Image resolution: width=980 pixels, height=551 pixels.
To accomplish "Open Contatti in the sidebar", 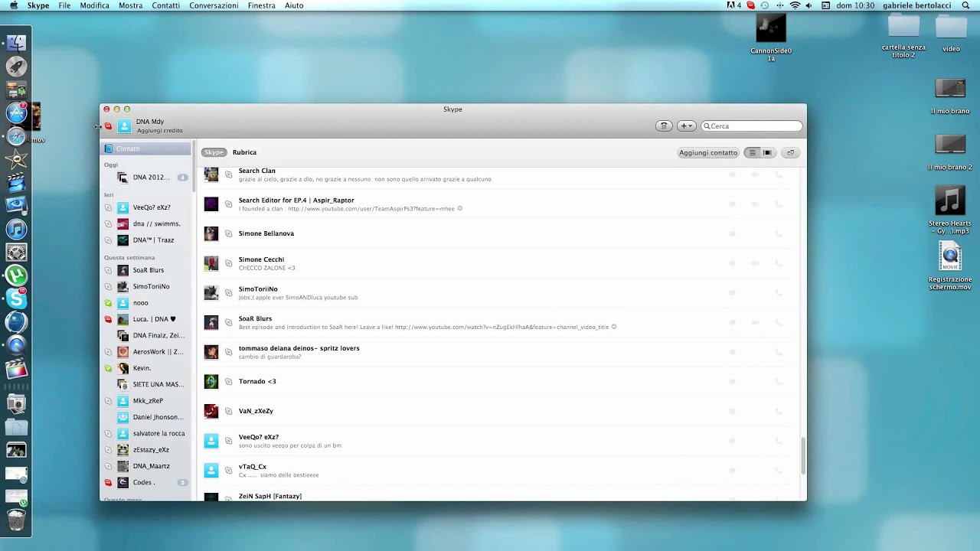I will 147,148.
